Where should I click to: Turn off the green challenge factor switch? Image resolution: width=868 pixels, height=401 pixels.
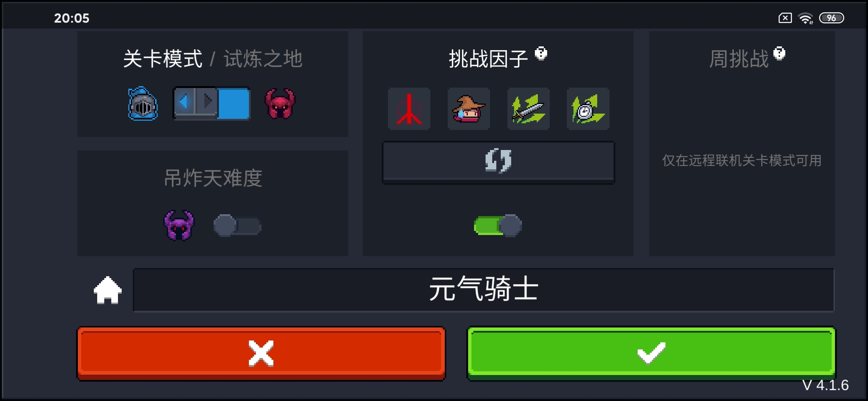pyautogui.click(x=498, y=225)
